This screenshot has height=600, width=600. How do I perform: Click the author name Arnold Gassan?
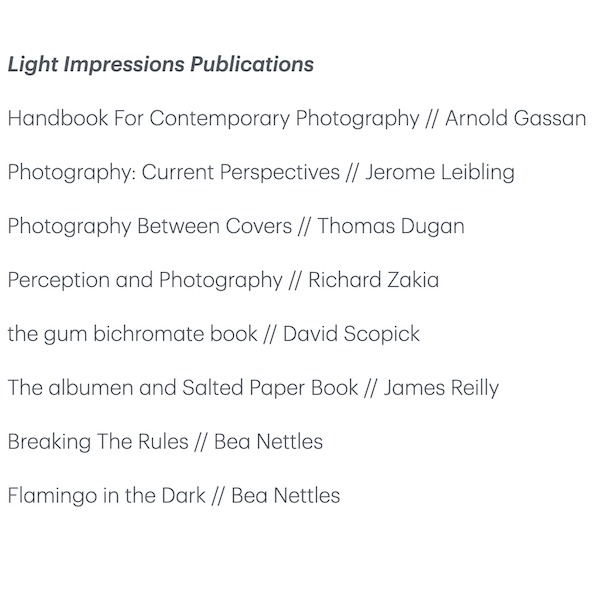pyautogui.click(x=516, y=119)
